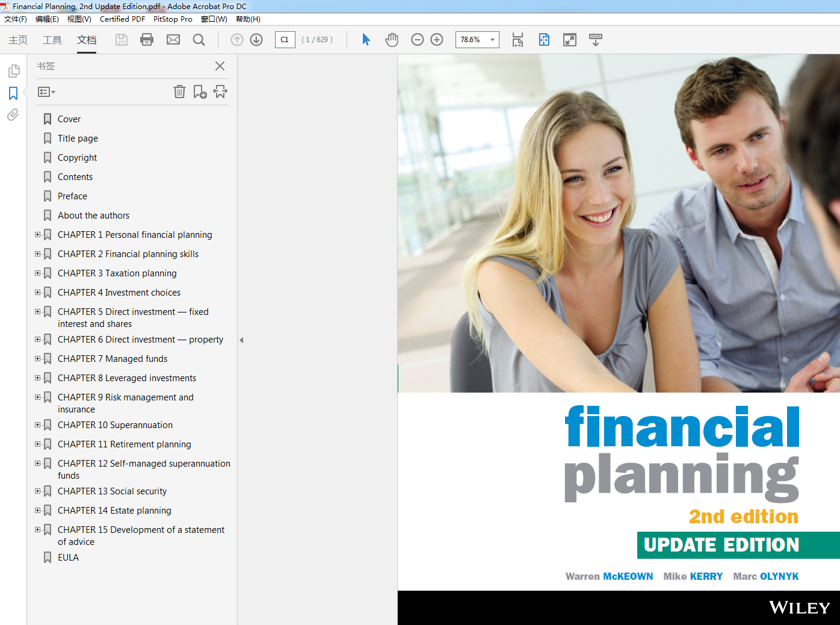Expand CHAPTER 10 Superannuation
840x625 pixels.
tap(37, 424)
